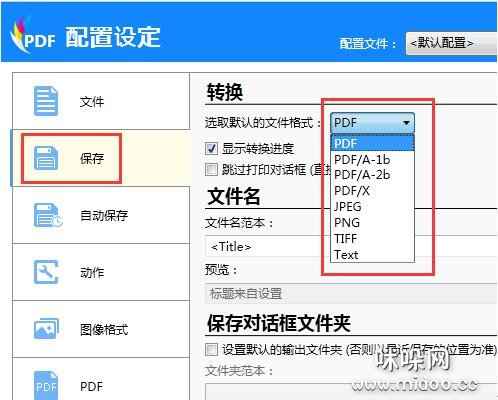Choose PDF/A-1b from format list
This screenshot has width=498, height=400.
[372, 160]
